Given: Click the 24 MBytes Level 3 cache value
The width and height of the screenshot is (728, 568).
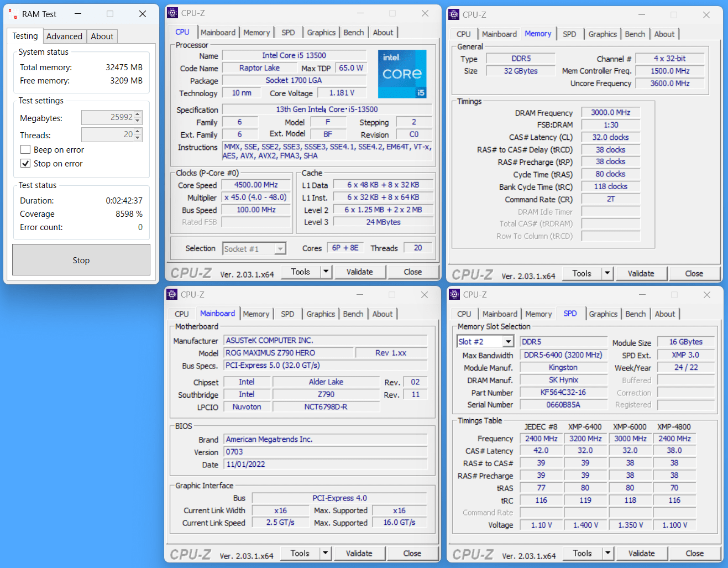Looking at the screenshot, I should pos(383,222).
